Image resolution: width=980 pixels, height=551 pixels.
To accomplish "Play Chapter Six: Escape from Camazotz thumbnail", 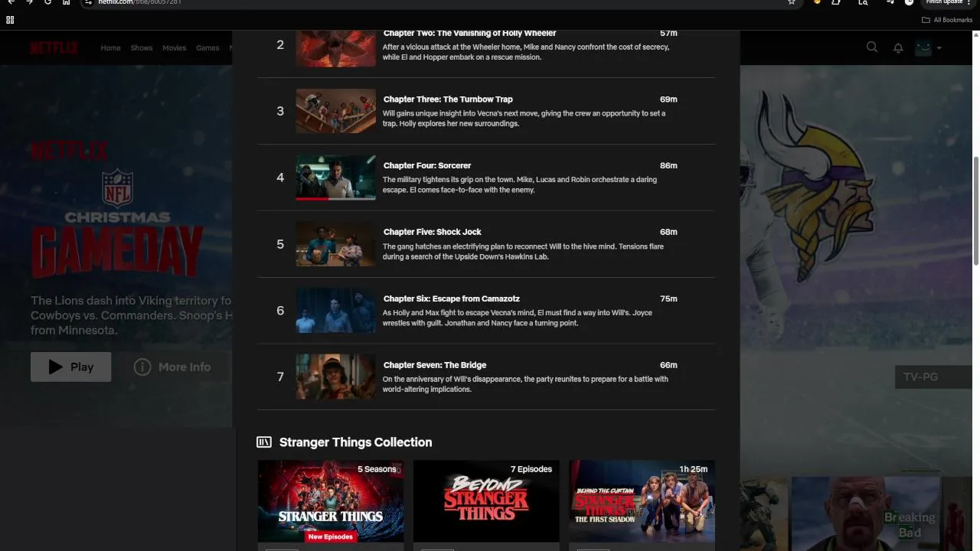I will click(336, 311).
